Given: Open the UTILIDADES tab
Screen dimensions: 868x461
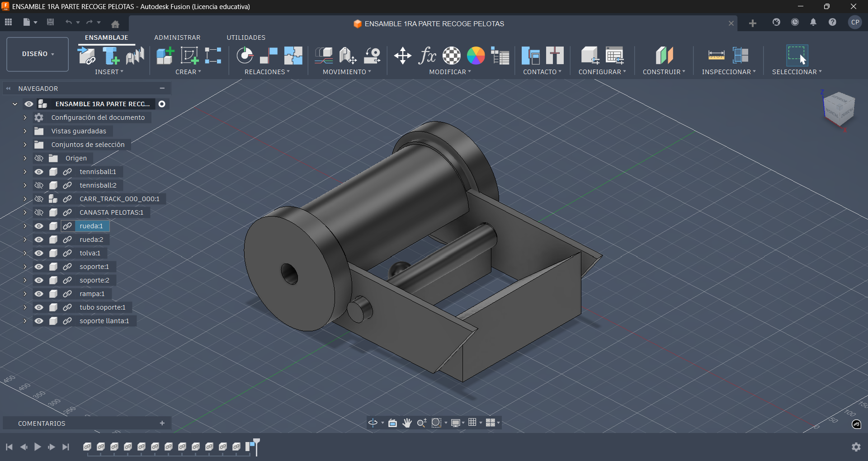Looking at the screenshot, I should [246, 38].
